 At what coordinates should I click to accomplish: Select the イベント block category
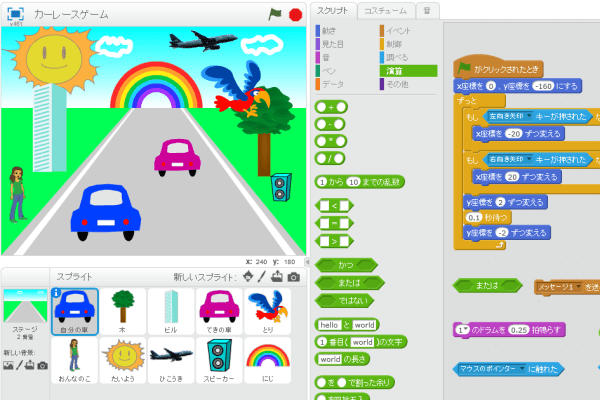(x=397, y=32)
